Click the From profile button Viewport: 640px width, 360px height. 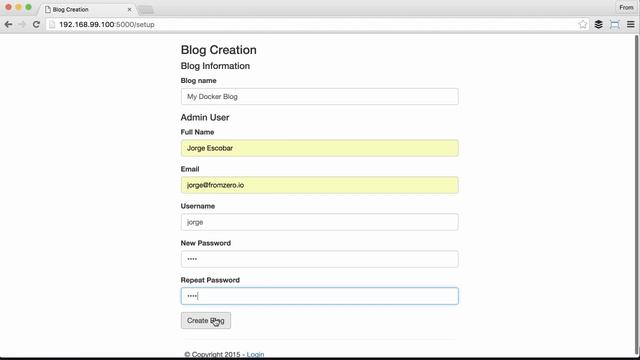point(626,7)
